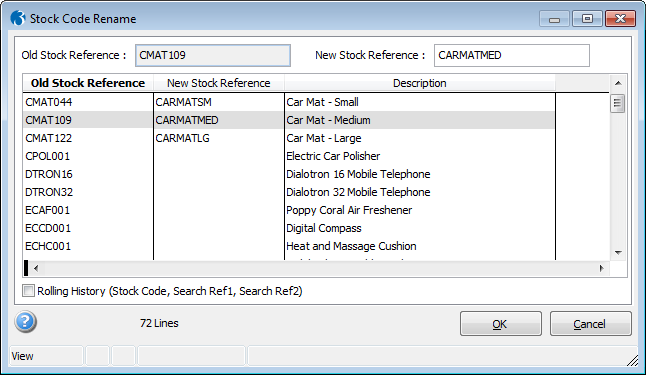Click the app logo in the title bar
646x375 pixels.
click(18, 19)
